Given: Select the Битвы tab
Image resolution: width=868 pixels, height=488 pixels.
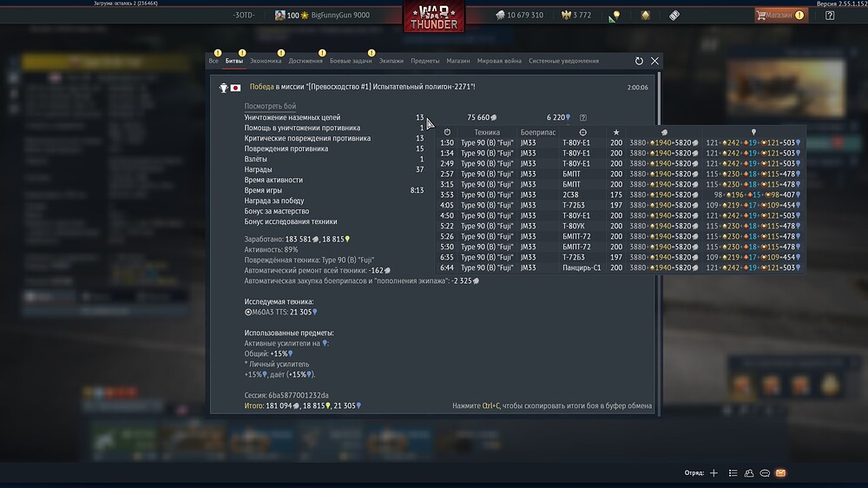Looking at the screenshot, I should (234, 61).
